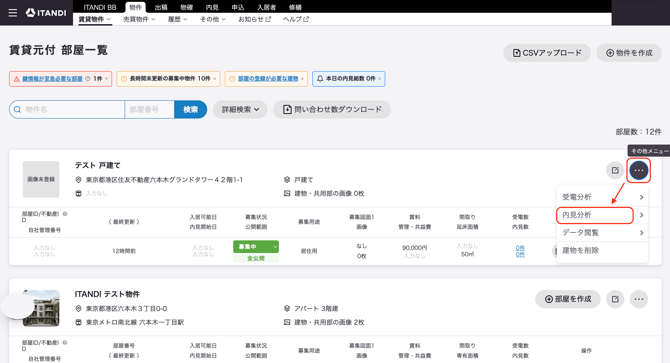670x363 pixels.
Task: Select データ閲覧 in the popup menu
Action: [x=602, y=233]
